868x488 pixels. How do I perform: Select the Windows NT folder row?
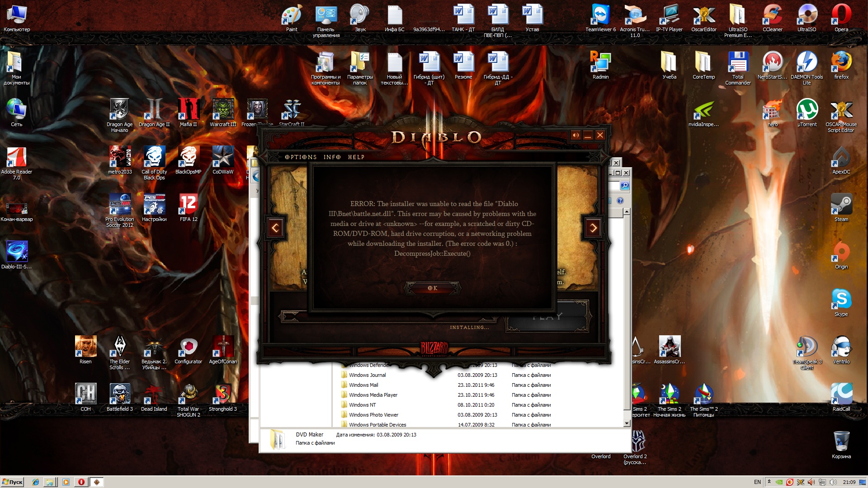pyautogui.click(x=445, y=405)
